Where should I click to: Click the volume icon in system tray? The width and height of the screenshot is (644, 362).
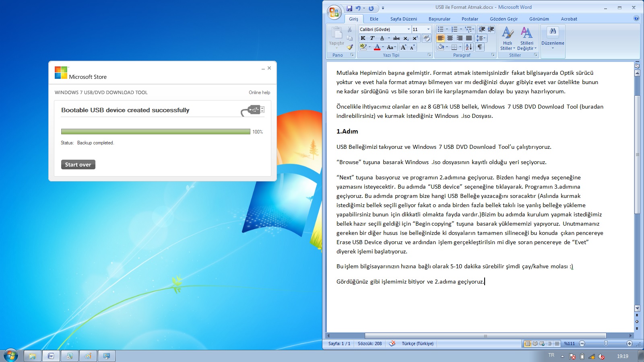click(602, 356)
